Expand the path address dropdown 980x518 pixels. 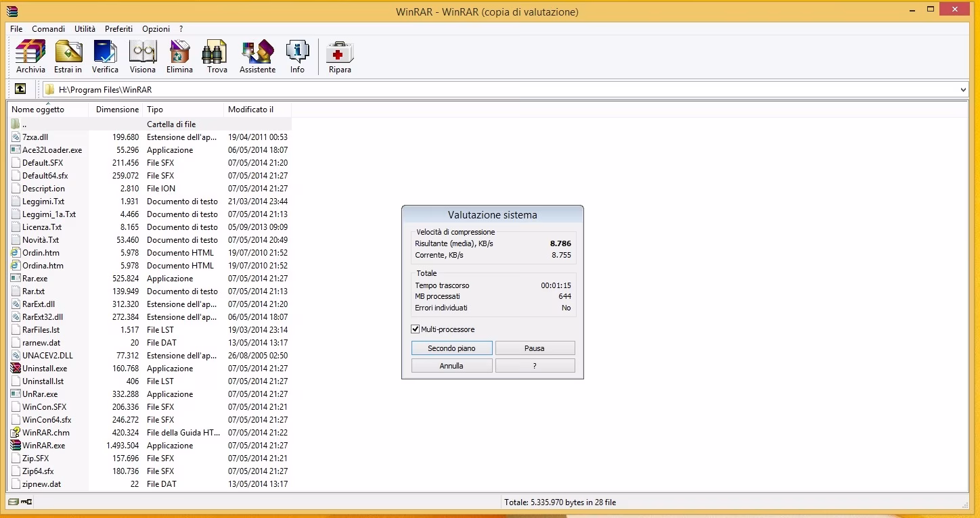click(963, 89)
